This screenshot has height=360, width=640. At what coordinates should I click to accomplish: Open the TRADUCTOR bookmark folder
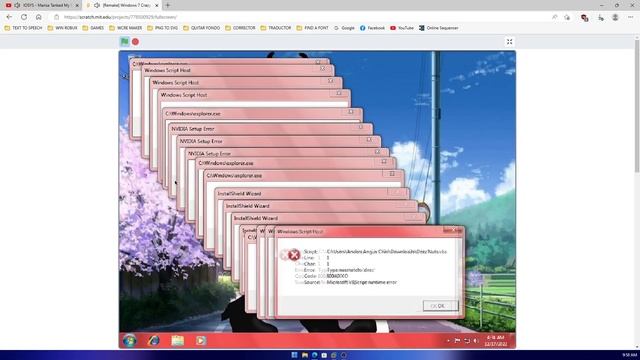pos(276,28)
